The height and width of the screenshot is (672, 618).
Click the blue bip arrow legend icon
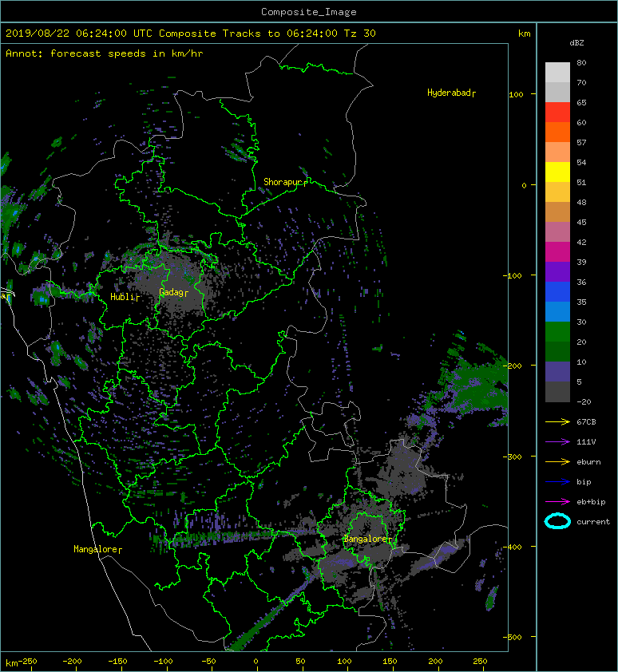557,482
